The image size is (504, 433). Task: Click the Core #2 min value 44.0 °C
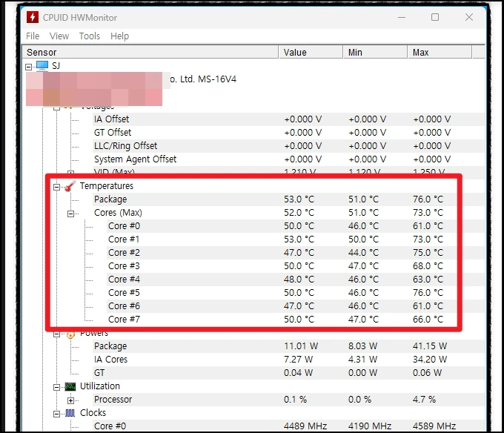[x=363, y=253]
